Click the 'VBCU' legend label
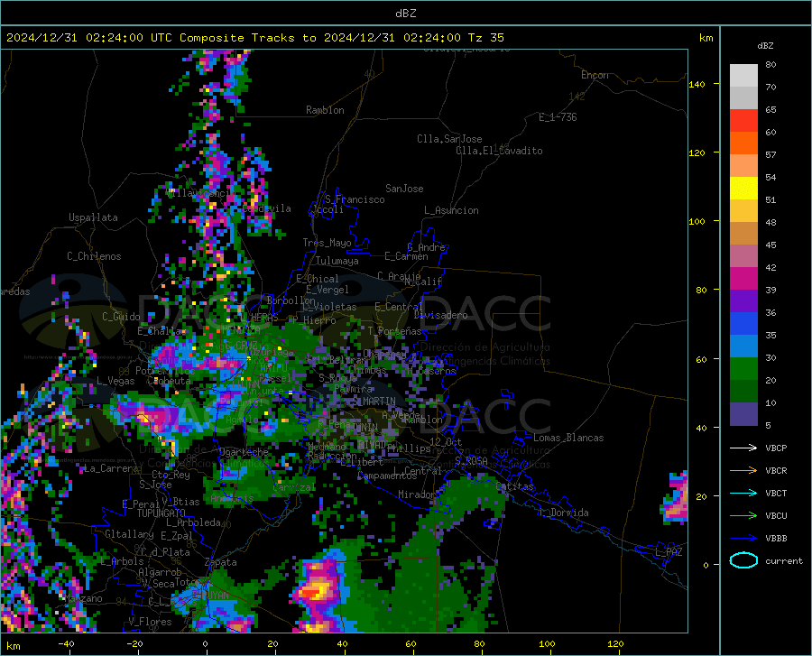Viewport: 812px width, 656px height. point(776,516)
